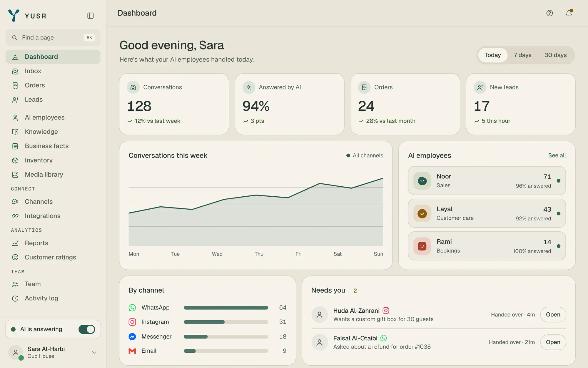Open Faisal Al-Otaibi's refund conversation
The width and height of the screenshot is (588, 368).
click(553, 342)
